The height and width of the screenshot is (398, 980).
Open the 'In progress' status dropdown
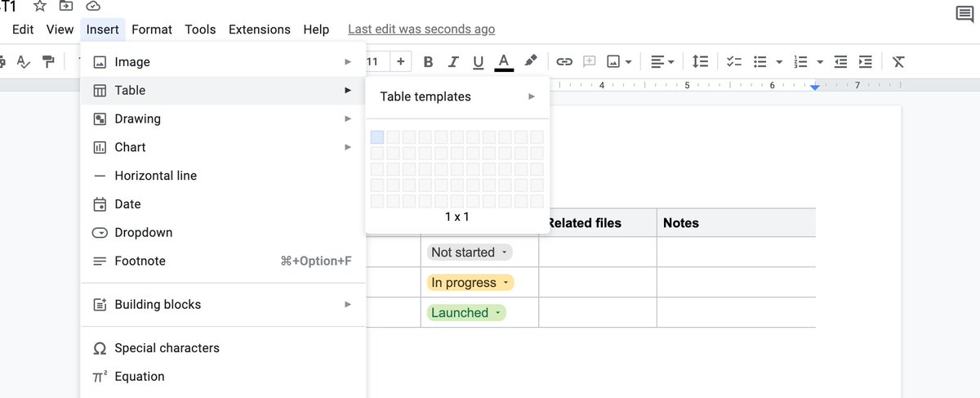[x=470, y=283]
